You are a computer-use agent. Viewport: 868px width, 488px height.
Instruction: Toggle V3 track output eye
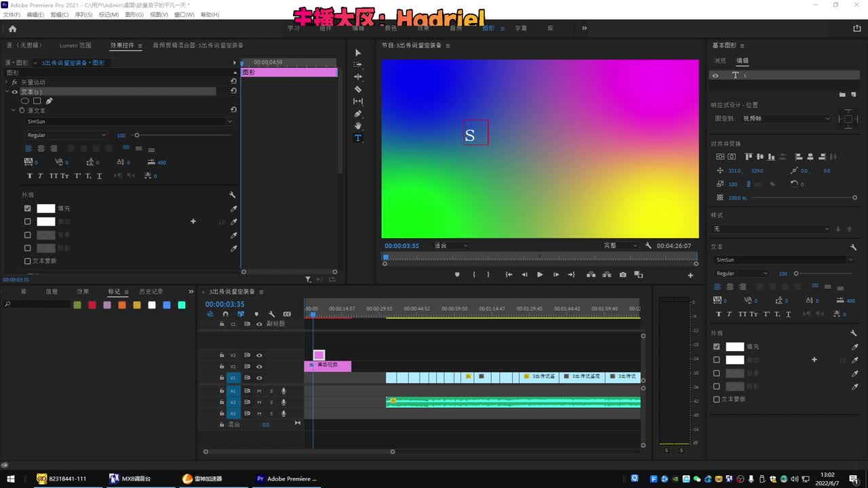(259, 355)
